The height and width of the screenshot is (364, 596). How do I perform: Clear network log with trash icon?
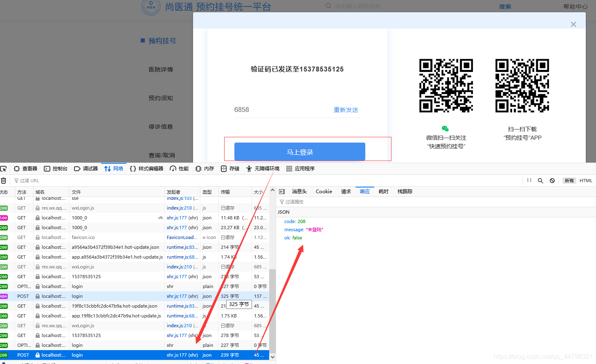(3, 181)
